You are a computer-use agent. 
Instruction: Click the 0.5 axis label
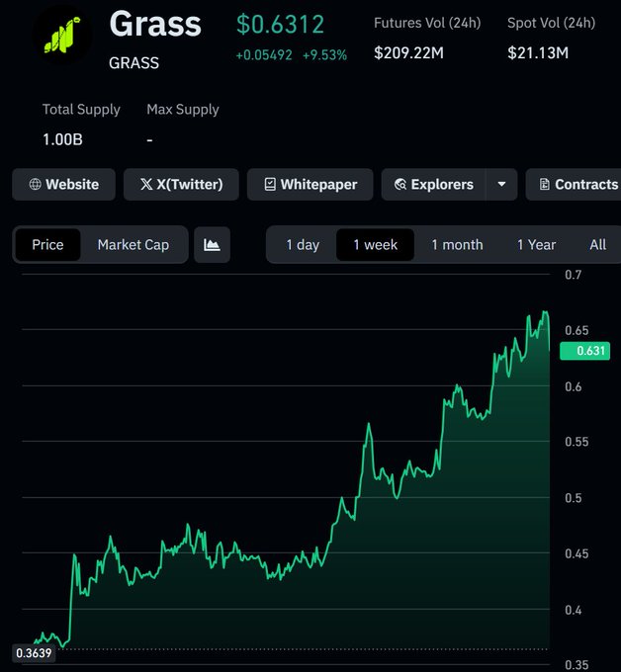pos(573,498)
